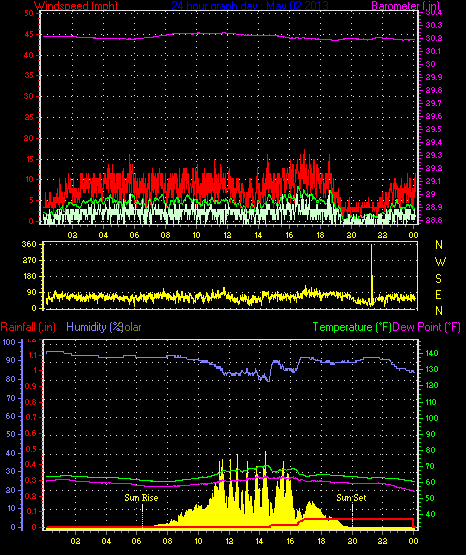Click the Windspeed (mph) axis title
Screen dimensions: 466x555
click(x=76, y=6)
